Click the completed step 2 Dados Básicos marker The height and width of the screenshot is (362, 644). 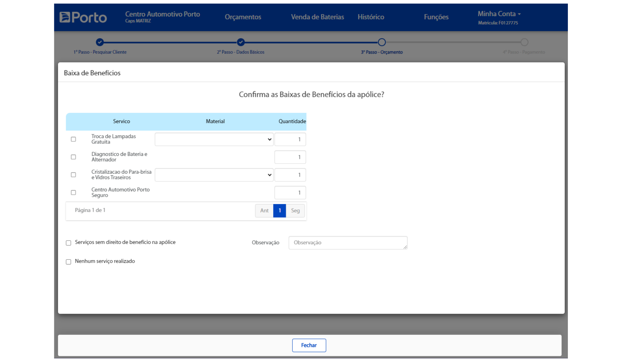coord(241,42)
